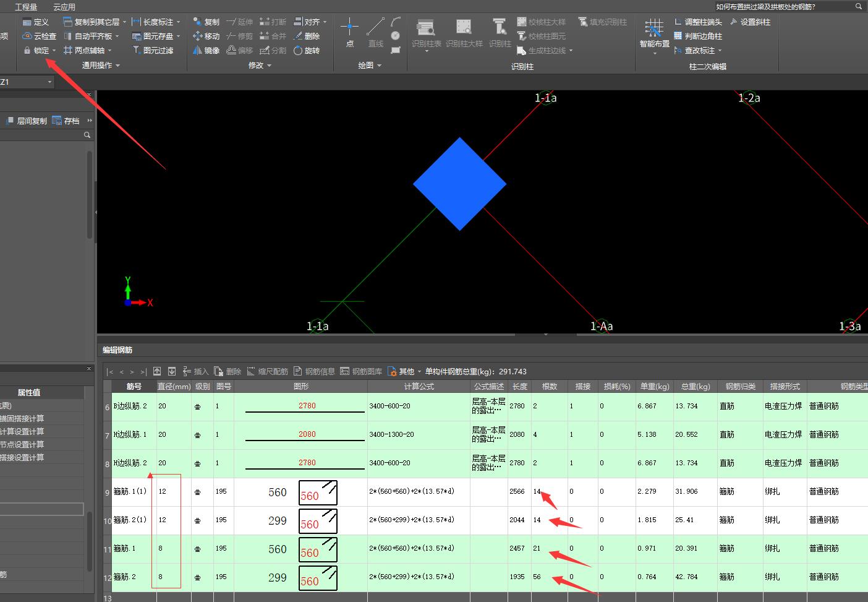Open the 其他 dropdown in rebar editor
This screenshot has width=868, height=602.
[404, 371]
